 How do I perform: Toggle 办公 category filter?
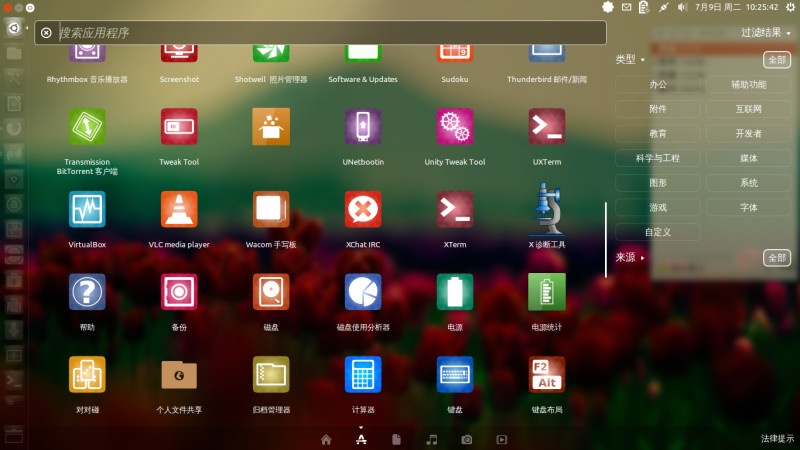658,85
